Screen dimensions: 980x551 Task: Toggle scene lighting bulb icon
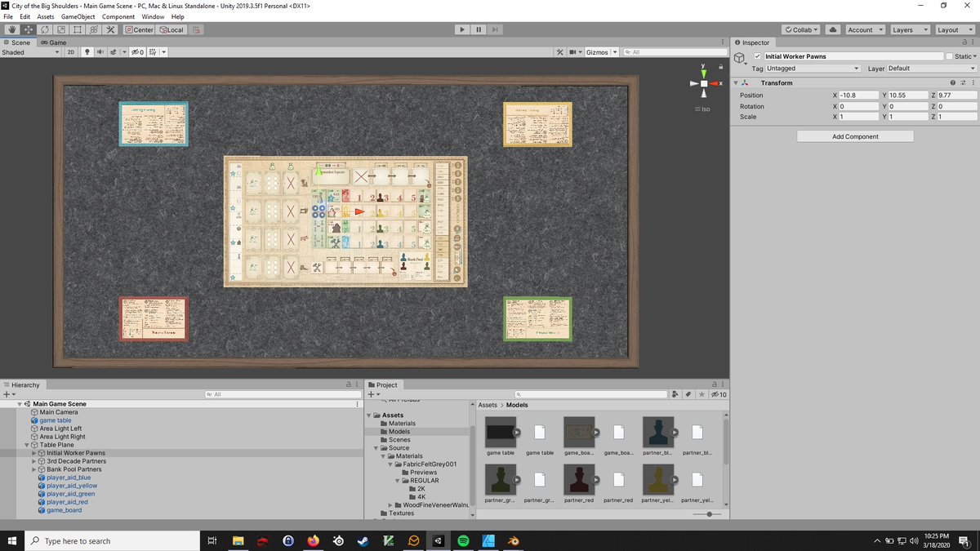coord(87,52)
